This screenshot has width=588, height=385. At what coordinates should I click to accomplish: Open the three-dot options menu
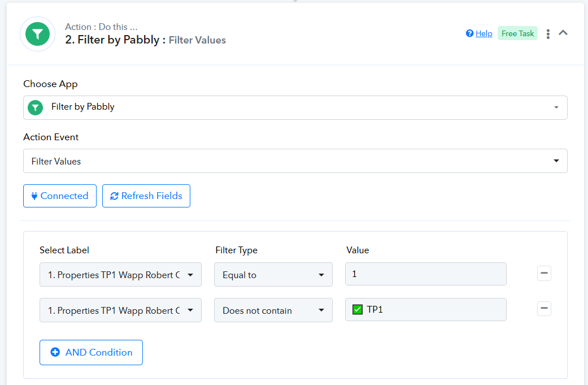coord(548,34)
